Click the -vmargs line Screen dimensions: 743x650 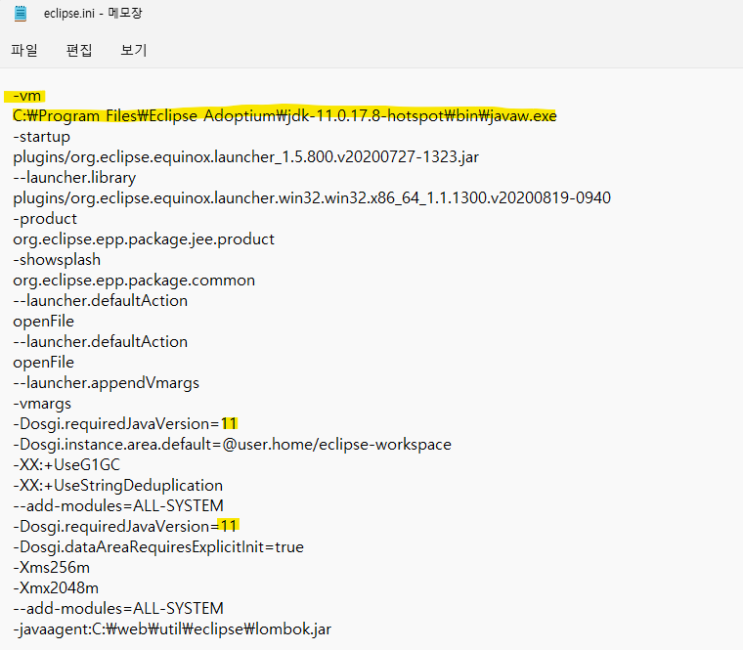[x=42, y=404]
